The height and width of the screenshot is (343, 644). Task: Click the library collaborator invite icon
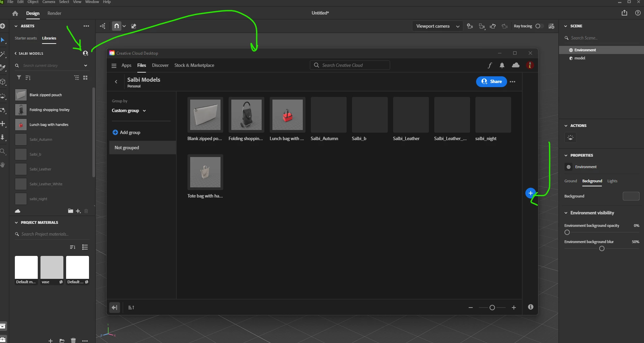coord(86,53)
